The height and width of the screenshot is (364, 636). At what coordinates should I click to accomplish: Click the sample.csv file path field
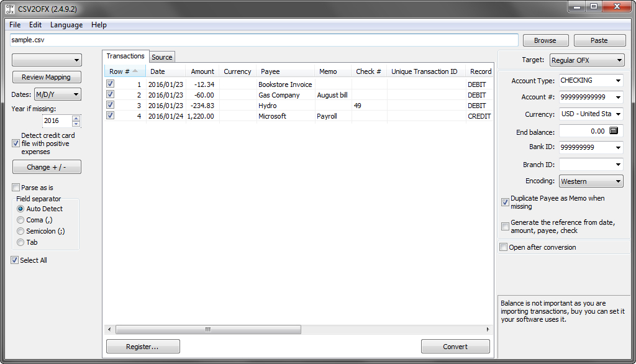click(264, 40)
